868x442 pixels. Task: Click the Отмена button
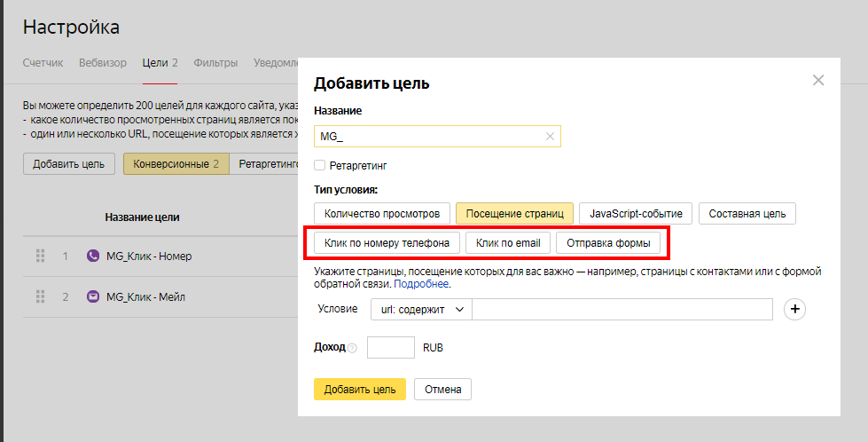pyautogui.click(x=443, y=389)
